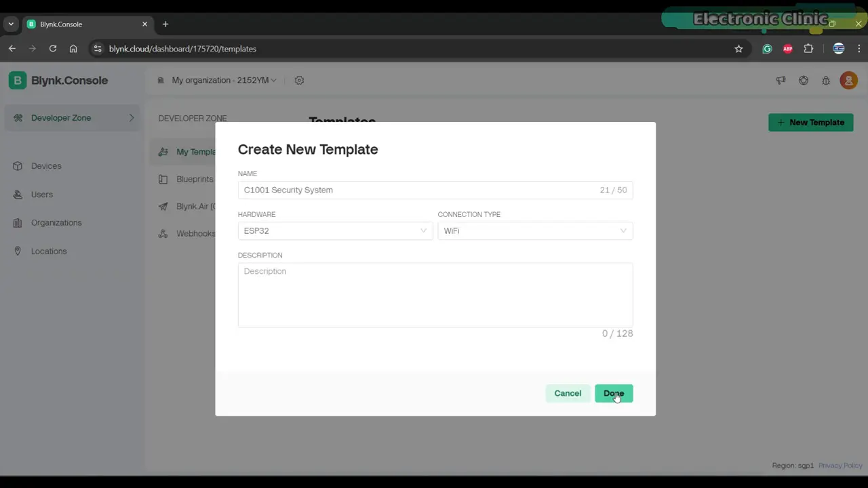Image resolution: width=868 pixels, height=488 pixels.
Task: Select Blynk.Air in developer zone
Action: tap(196, 206)
